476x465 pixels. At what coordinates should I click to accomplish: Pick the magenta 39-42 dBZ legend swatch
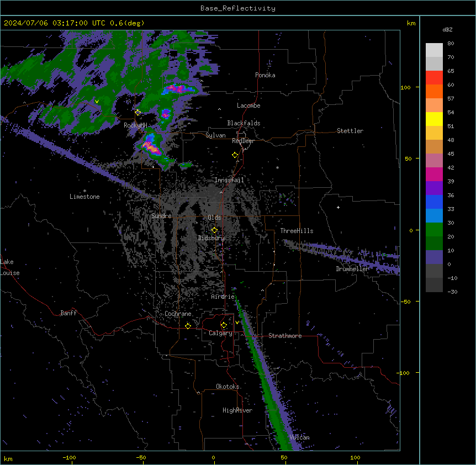tap(434, 174)
